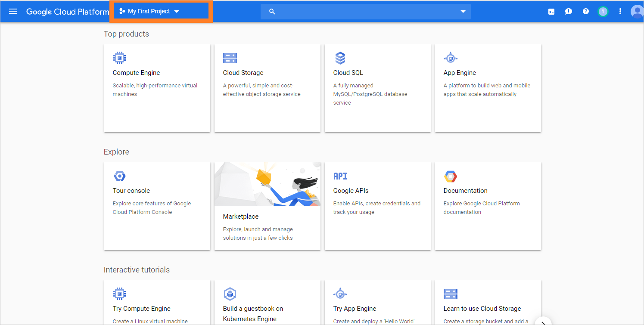Image resolution: width=644 pixels, height=325 pixels.
Task: Click the API icon on Google APIs card
Action: 340,176
